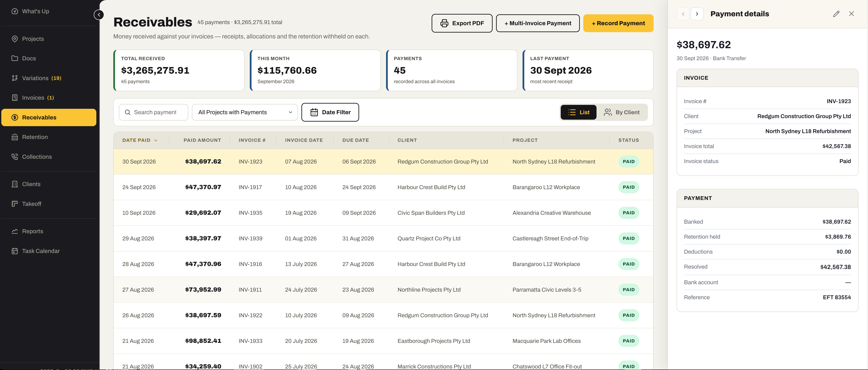Click + Record Payment button

[x=618, y=23]
